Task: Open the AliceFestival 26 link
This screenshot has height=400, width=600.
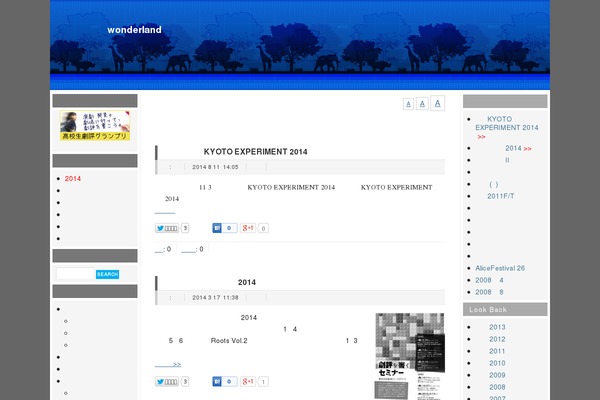Action: pyautogui.click(x=500, y=268)
